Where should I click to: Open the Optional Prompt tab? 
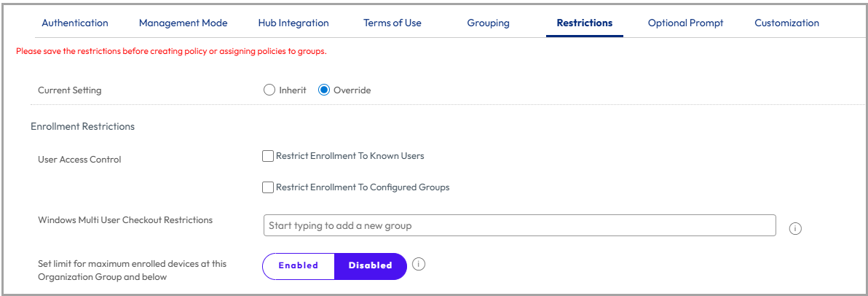[685, 23]
